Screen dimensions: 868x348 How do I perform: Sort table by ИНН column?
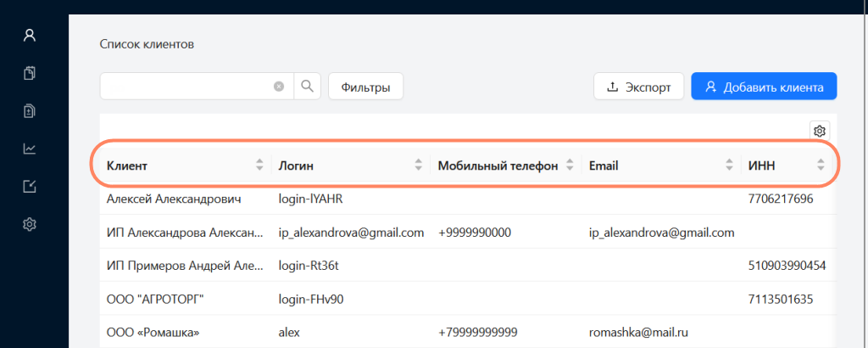pyautogui.click(x=820, y=166)
